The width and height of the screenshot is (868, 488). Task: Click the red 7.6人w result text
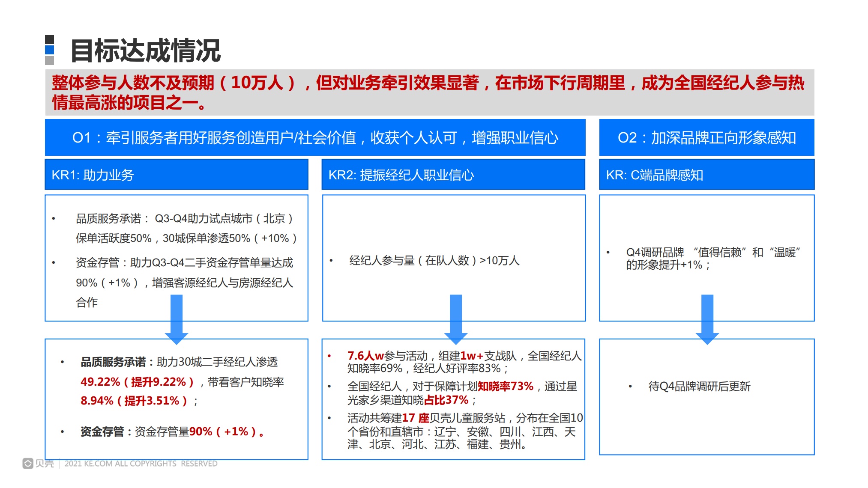(365, 356)
